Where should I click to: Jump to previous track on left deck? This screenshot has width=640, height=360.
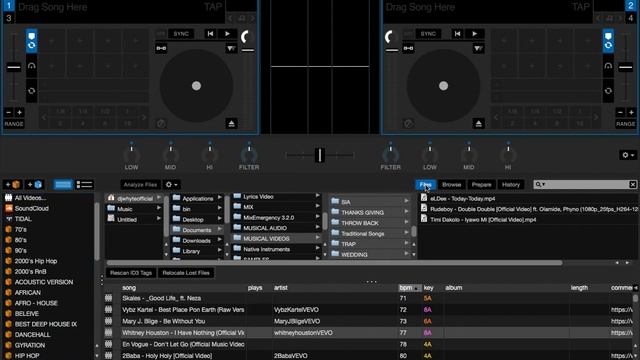pos(210,34)
